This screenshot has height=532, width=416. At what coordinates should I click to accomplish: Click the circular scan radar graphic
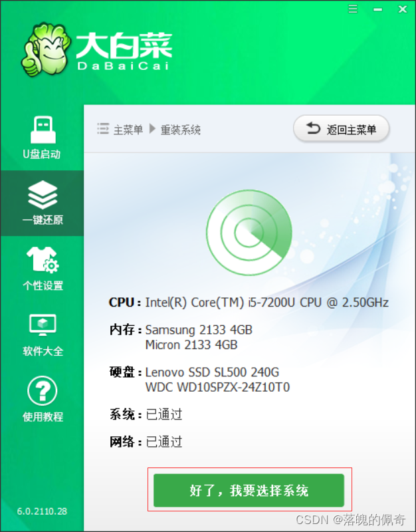(249, 232)
